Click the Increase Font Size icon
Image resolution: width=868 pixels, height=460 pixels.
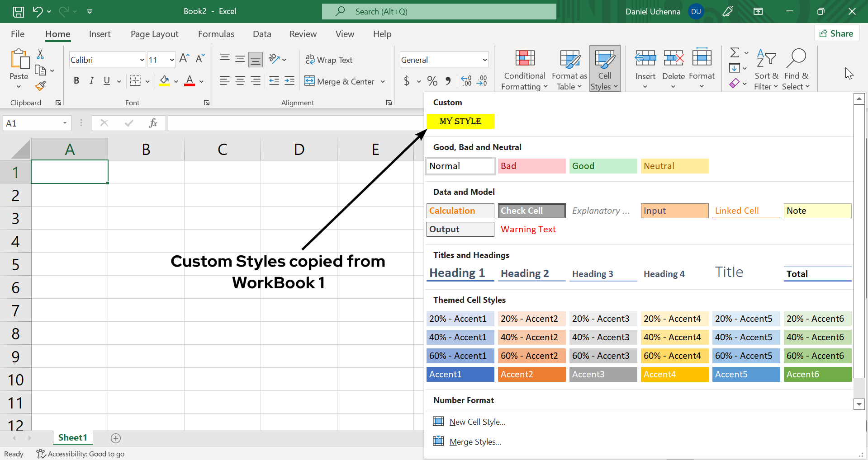[184, 59]
